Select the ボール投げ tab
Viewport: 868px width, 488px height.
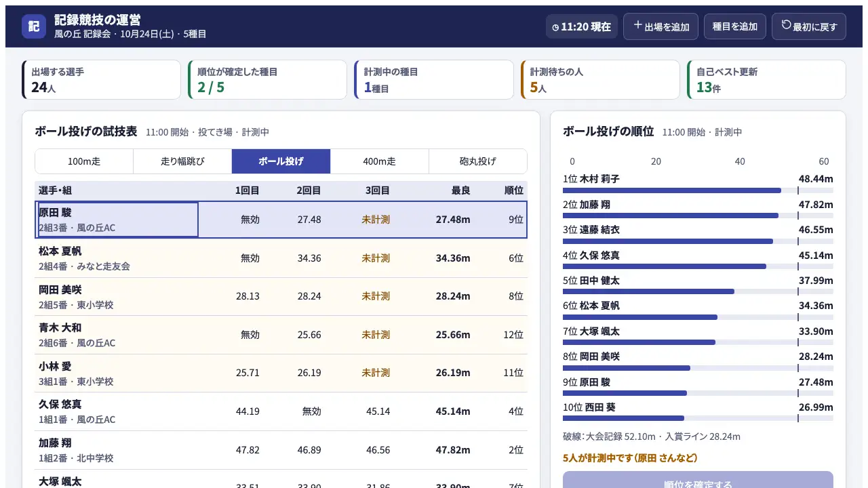(281, 161)
